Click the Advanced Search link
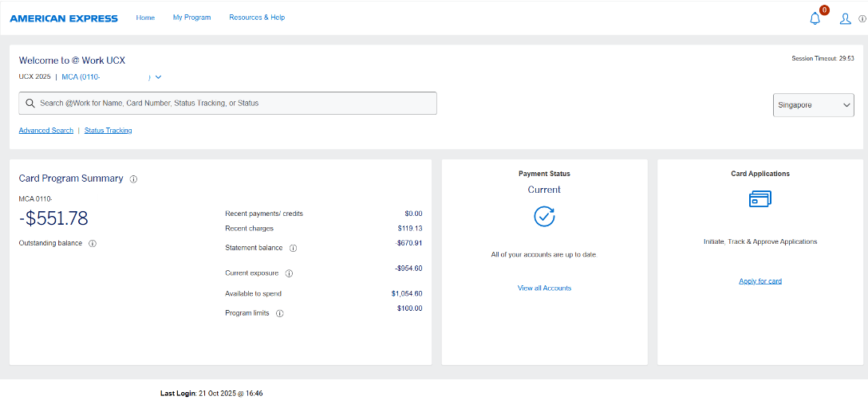868x408 pixels. (x=46, y=131)
